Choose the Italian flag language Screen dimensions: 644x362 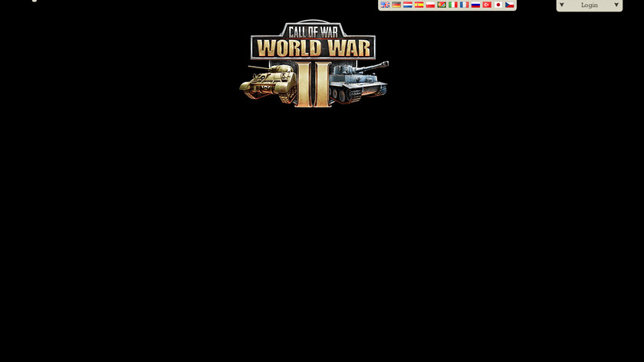[x=453, y=5]
